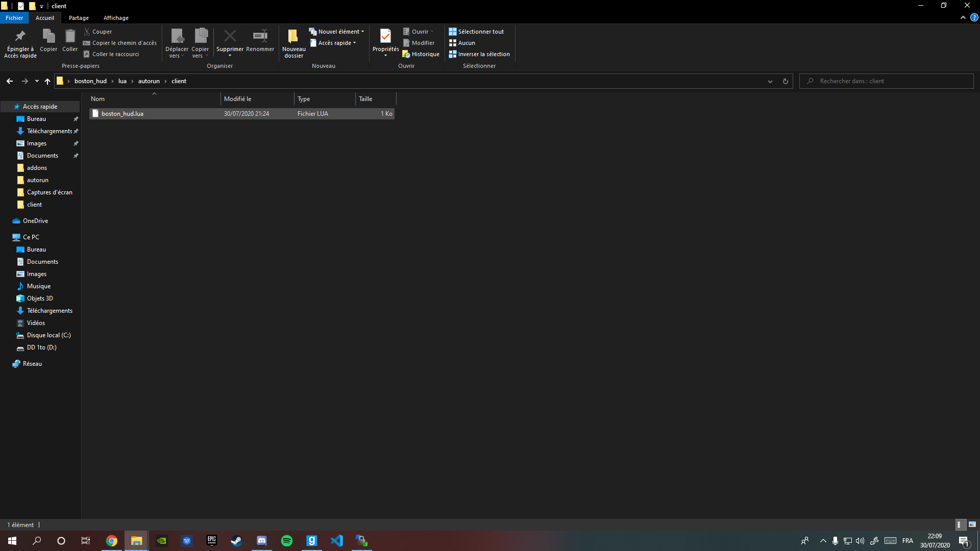The width and height of the screenshot is (980, 551).
Task: Open the Help question mark icon
Action: [x=974, y=17]
